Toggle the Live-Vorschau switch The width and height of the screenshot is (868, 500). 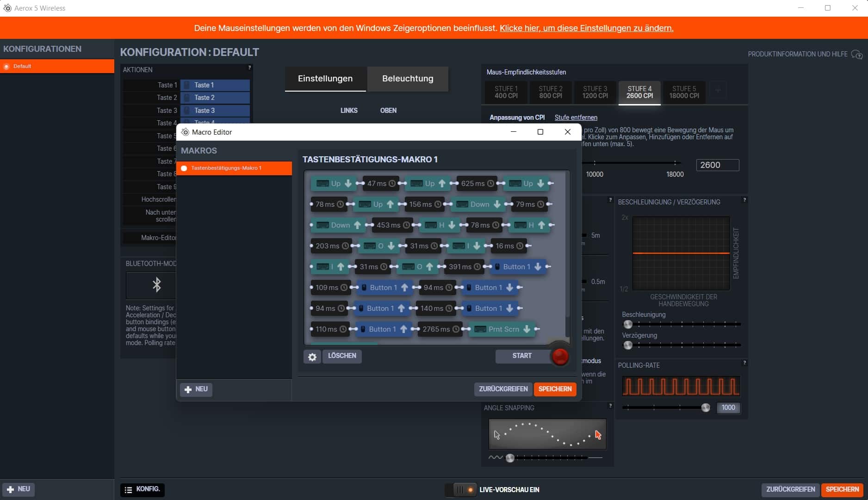click(460, 489)
